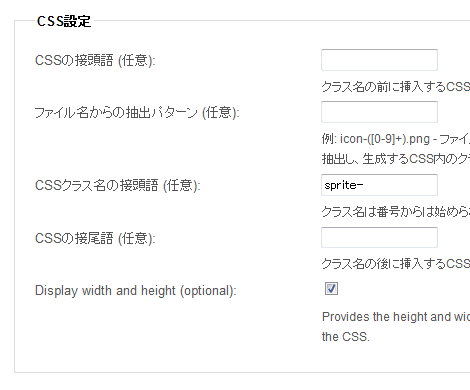Click the 抽出し、生成するCSS内 help line

pos(396,159)
